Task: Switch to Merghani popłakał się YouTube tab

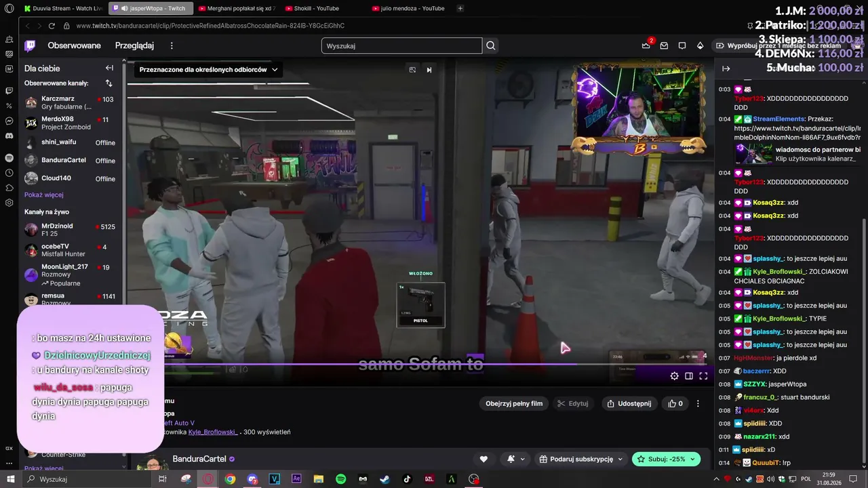Action: point(237,8)
